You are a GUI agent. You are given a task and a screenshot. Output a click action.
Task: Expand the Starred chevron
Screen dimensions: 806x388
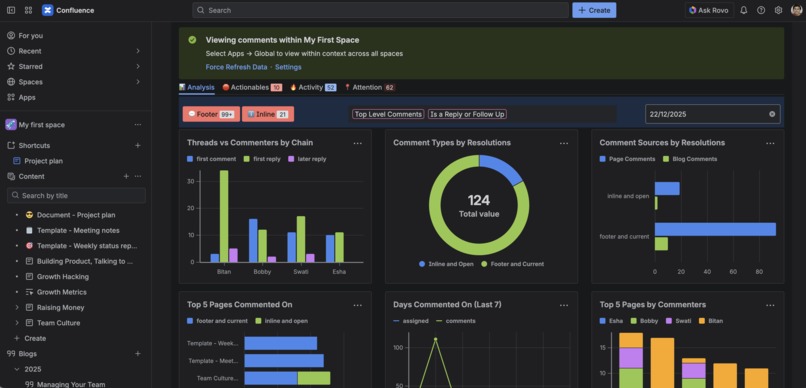pos(138,66)
